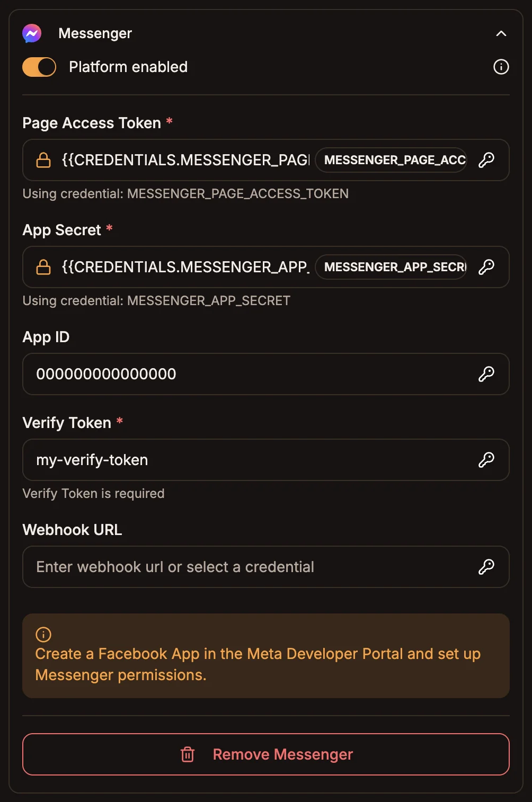Click 'Using credential: MESSENGER_PAGE_ACCESS_TOKEN' text
532x802 pixels.
pyautogui.click(x=185, y=194)
